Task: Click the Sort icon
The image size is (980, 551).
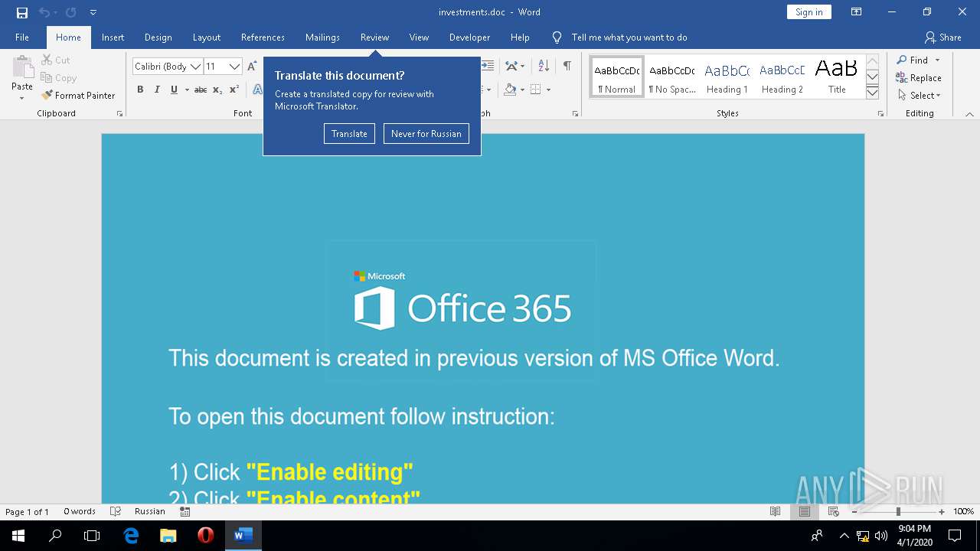Action: click(544, 66)
